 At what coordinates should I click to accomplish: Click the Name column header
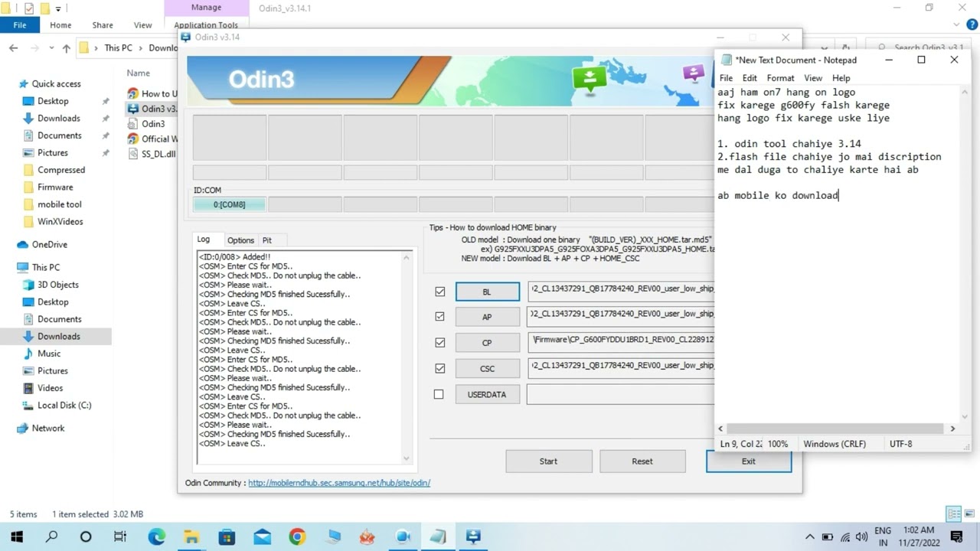click(x=139, y=73)
